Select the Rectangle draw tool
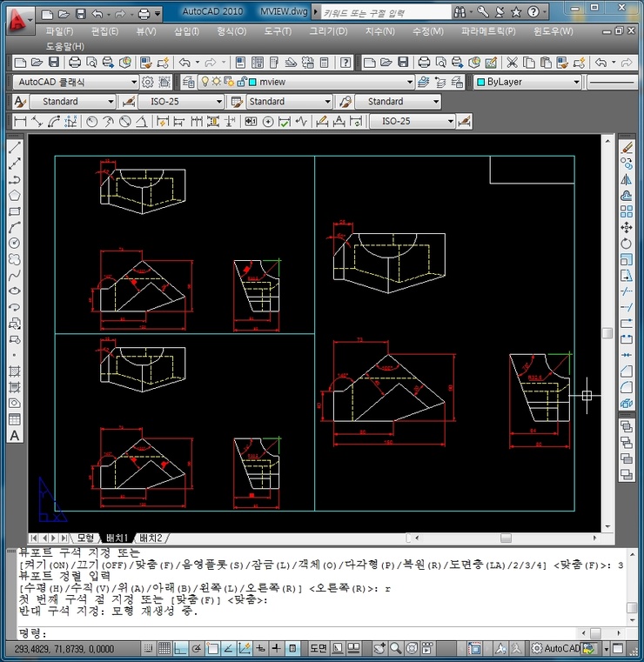 [15, 211]
